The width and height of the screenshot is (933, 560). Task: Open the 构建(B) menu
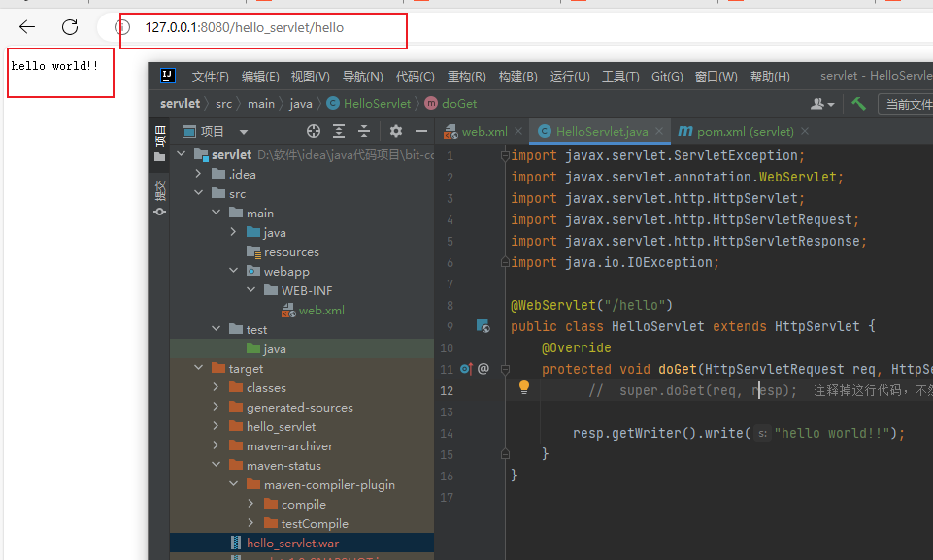[517, 77]
